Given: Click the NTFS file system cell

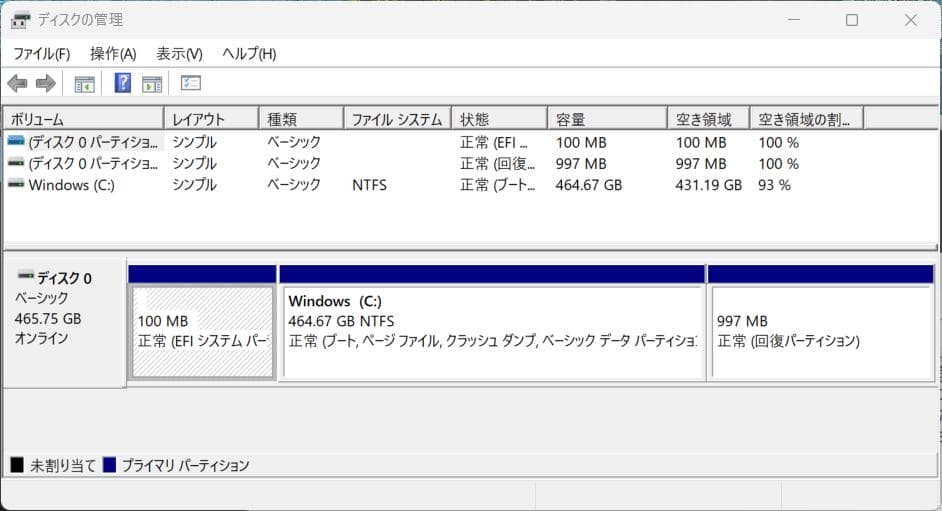Looking at the screenshot, I should click(369, 185).
